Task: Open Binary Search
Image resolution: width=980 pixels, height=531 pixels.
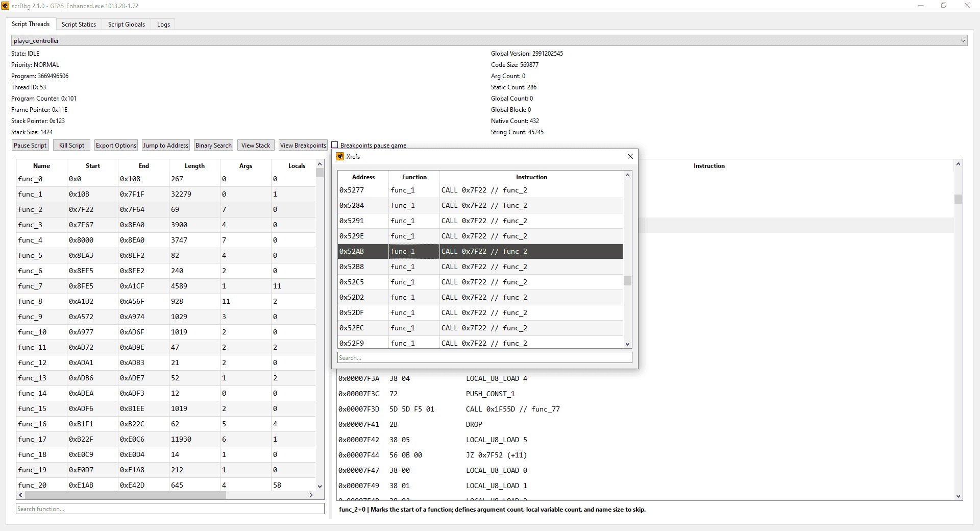Action: pos(213,145)
